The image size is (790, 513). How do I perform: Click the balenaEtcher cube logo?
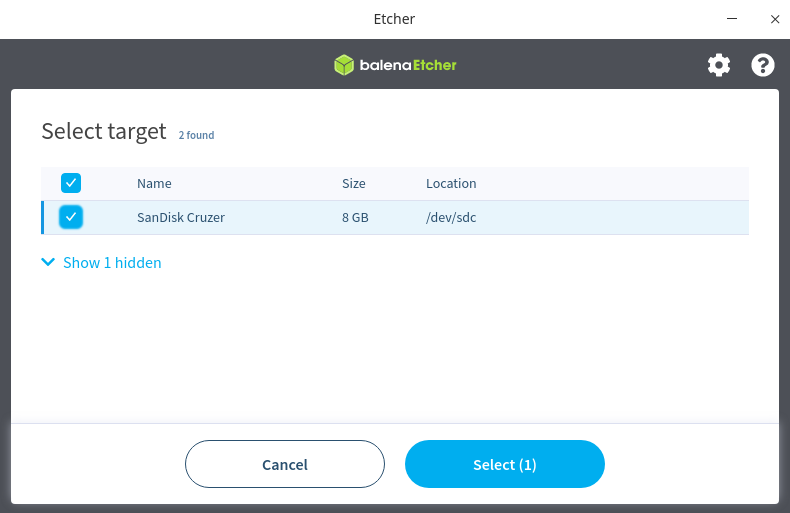point(344,65)
